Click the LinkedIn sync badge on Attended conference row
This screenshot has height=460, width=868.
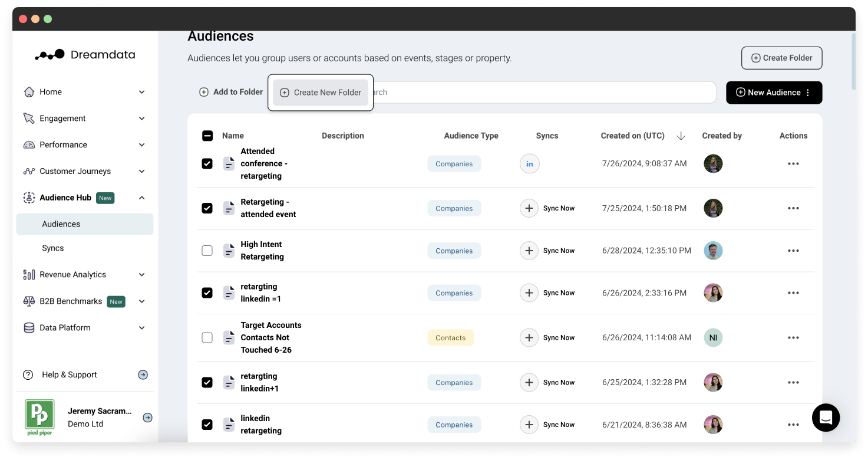coord(529,163)
